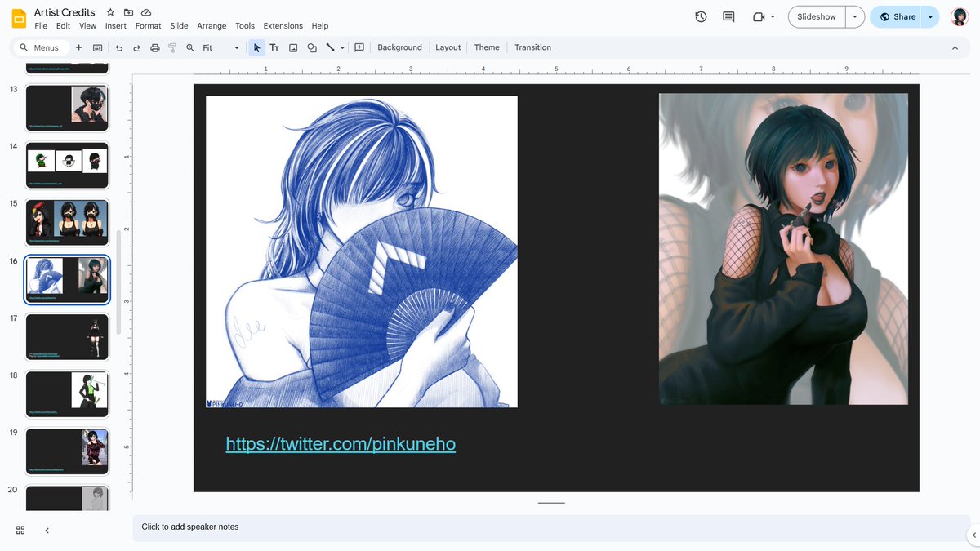The height and width of the screenshot is (551, 980).
Task: Open the side panel arrow at bottom right
Action: tap(972, 535)
